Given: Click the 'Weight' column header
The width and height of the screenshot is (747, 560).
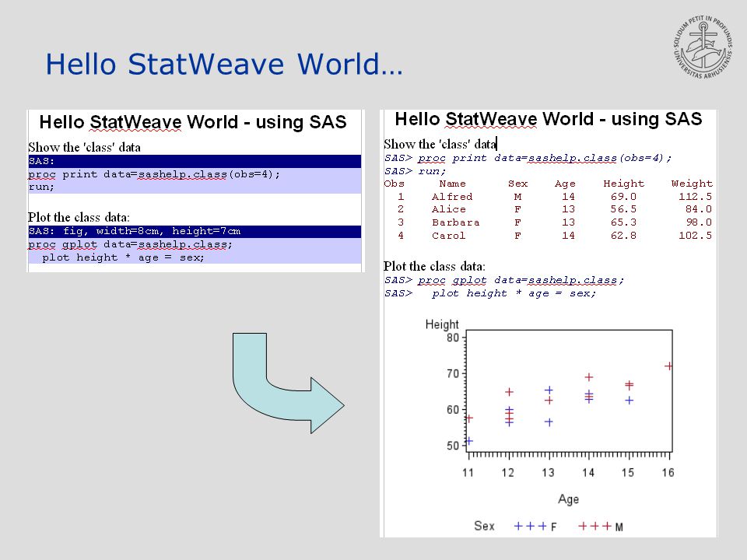Looking at the screenshot, I should point(693,184).
